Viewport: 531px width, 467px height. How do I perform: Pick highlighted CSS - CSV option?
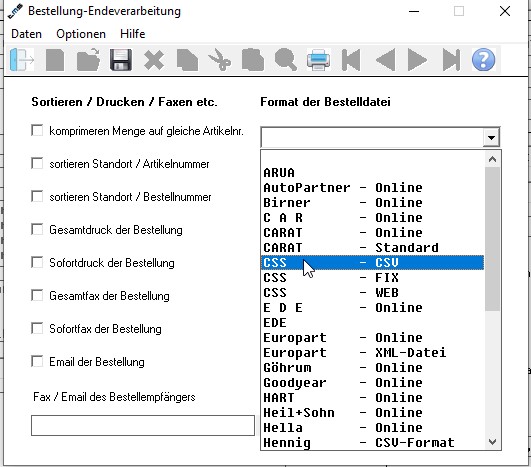click(373, 262)
